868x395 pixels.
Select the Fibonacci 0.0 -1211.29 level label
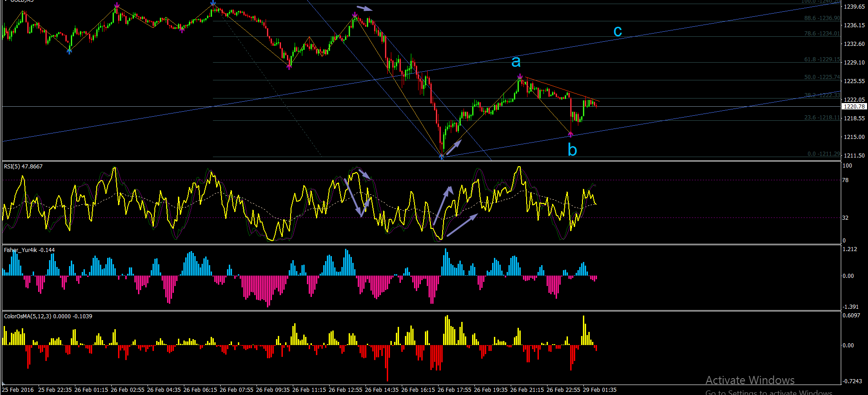(x=824, y=154)
